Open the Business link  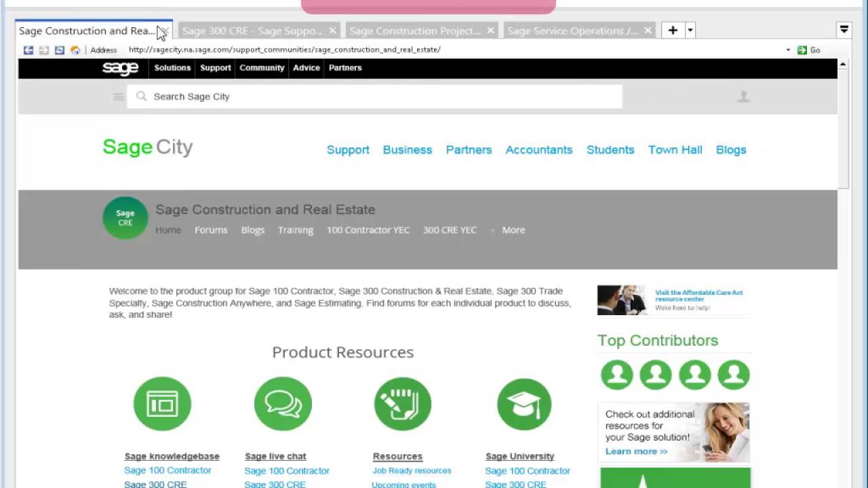[x=408, y=150]
